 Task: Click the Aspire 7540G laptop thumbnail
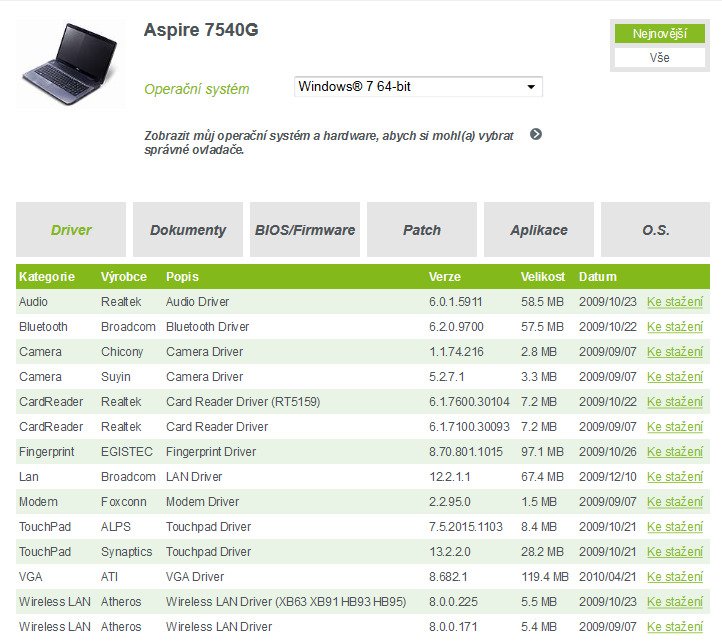pyautogui.click(x=70, y=64)
